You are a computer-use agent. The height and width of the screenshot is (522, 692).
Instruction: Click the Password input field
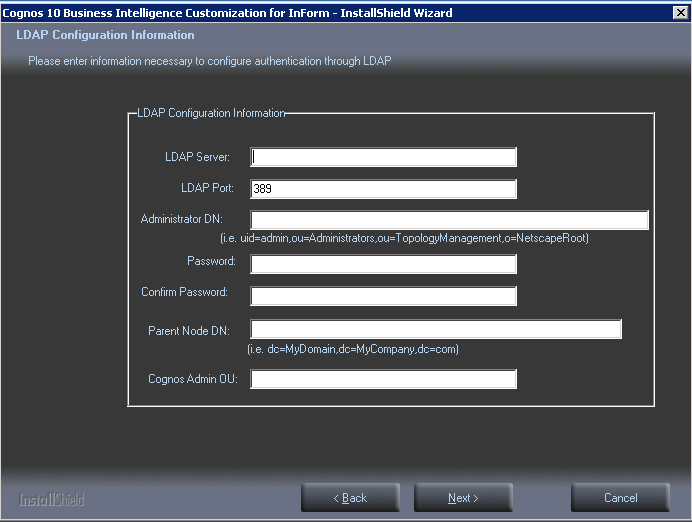point(383,264)
